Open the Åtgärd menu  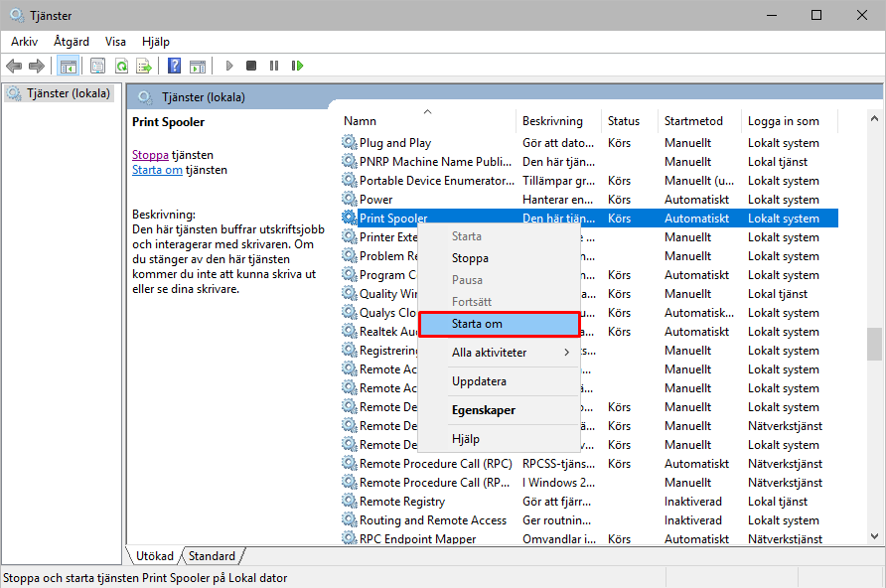point(71,42)
